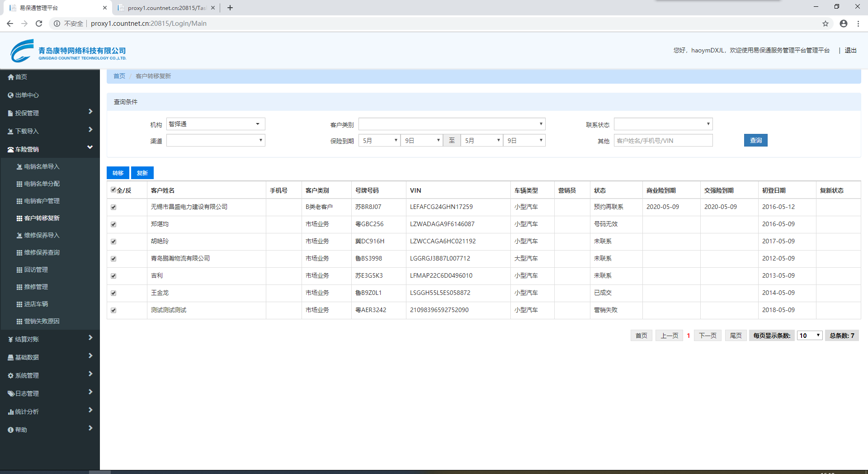Click the yen icon beside 结算对账
This screenshot has width=868, height=474.
click(11, 340)
